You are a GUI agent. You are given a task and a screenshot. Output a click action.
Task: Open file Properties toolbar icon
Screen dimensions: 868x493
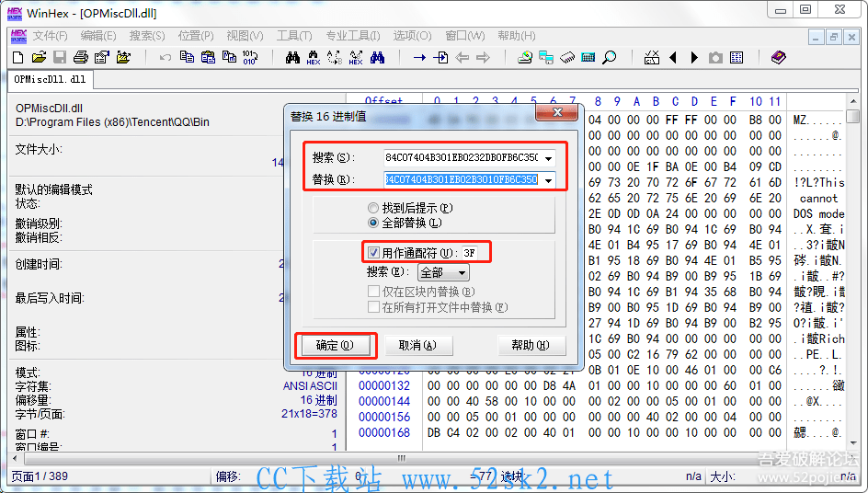(102, 58)
